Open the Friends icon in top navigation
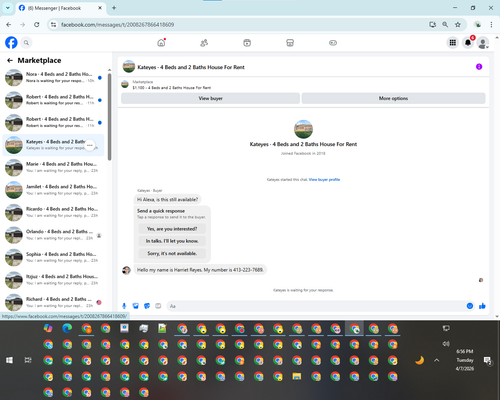 204,43
